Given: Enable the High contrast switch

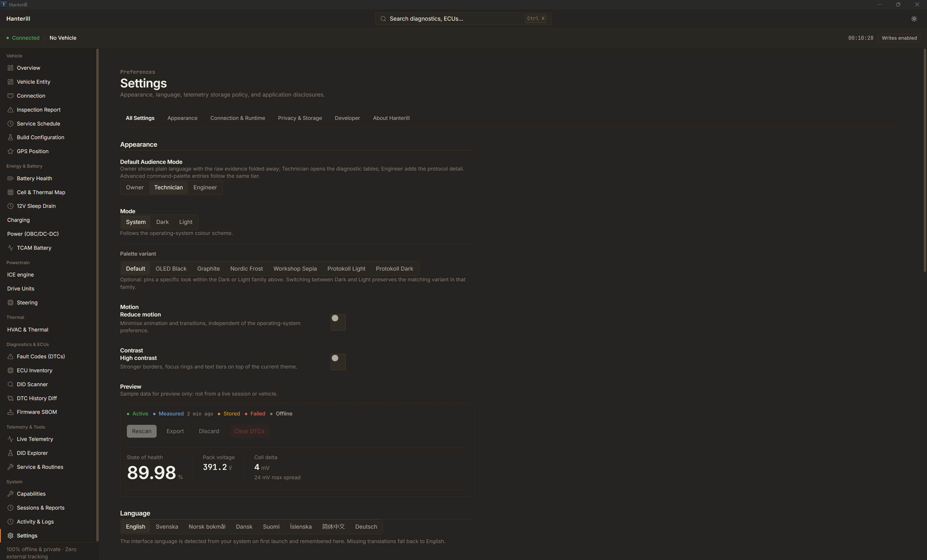Looking at the screenshot, I should [338, 362].
